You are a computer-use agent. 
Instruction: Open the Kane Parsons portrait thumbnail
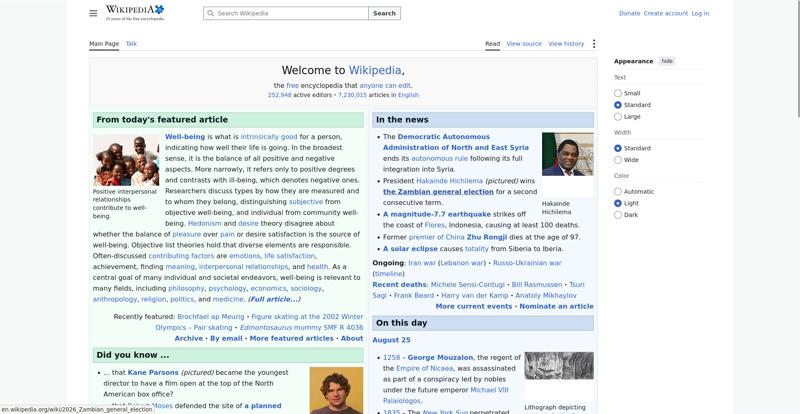[336, 391]
